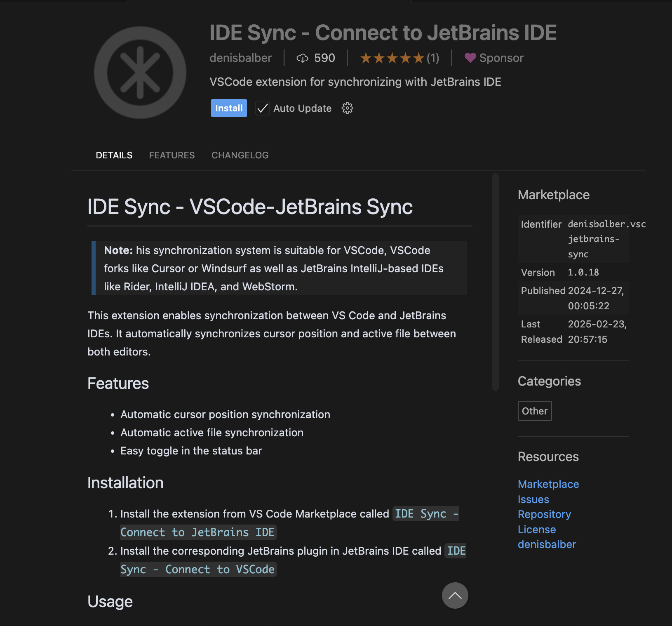The image size is (672, 626).
Task: Open the Marketplace resource link
Action: click(x=548, y=484)
